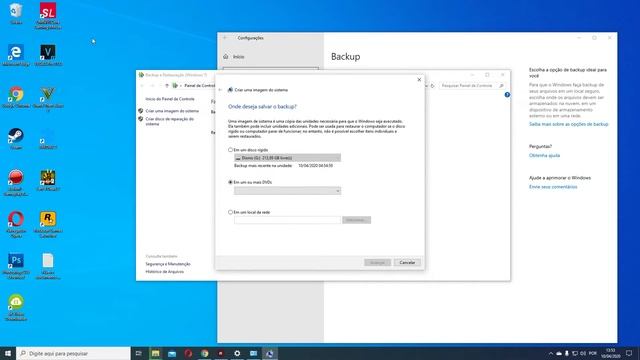Screen dimensions: 640x360
Task: Click the Control Panel up-arrow navigation icon
Action: click(x=167, y=86)
